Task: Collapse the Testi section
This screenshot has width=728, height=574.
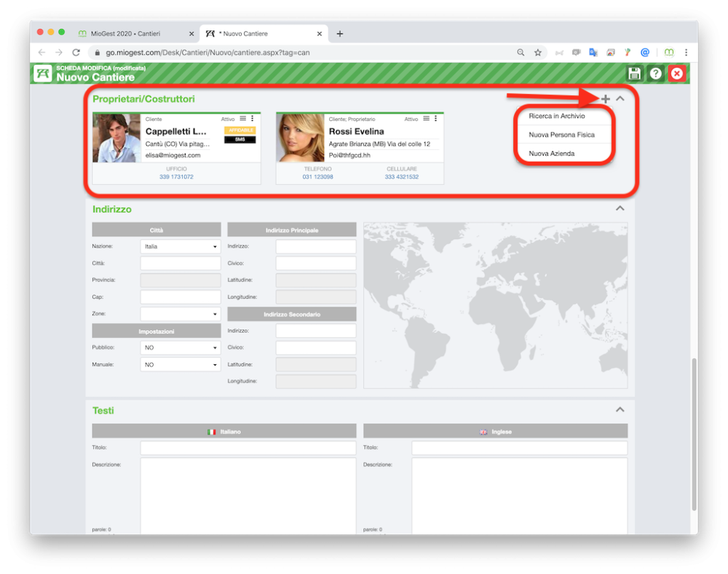Action: (620, 409)
